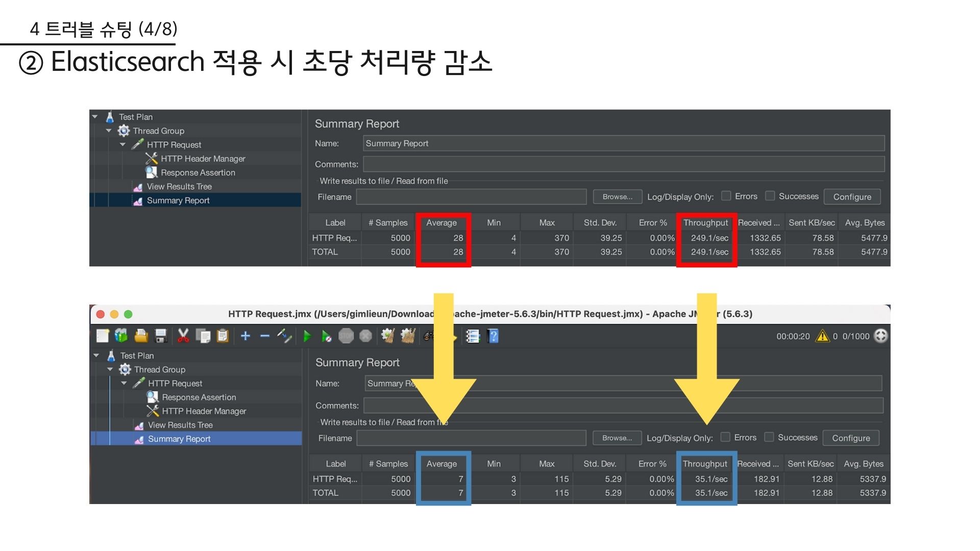Click the plus Expand all icon
Image resolution: width=980 pixels, height=551 pixels.
click(x=246, y=336)
